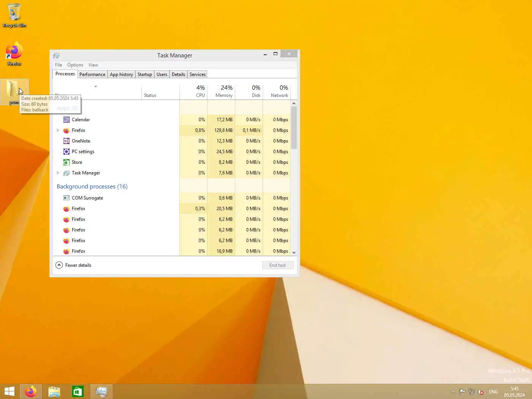Switch to the App history tab
The width and height of the screenshot is (532, 399).
coord(121,74)
